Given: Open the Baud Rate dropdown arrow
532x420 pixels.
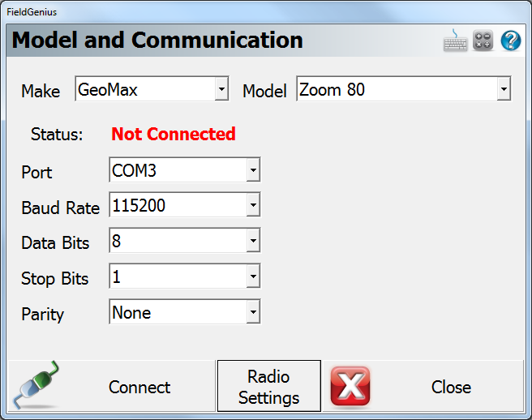Looking at the screenshot, I should click(253, 206).
